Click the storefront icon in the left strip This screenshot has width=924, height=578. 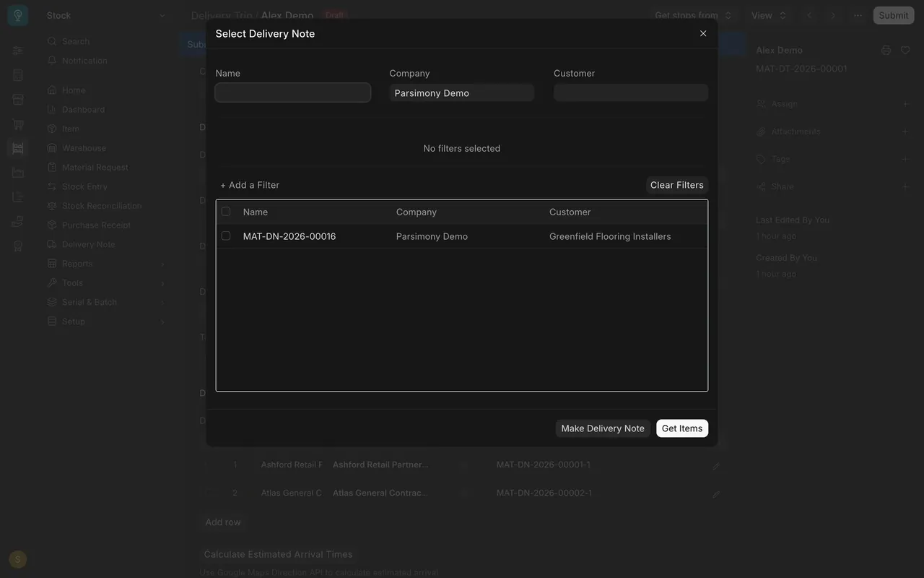click(x=18, y=100)
